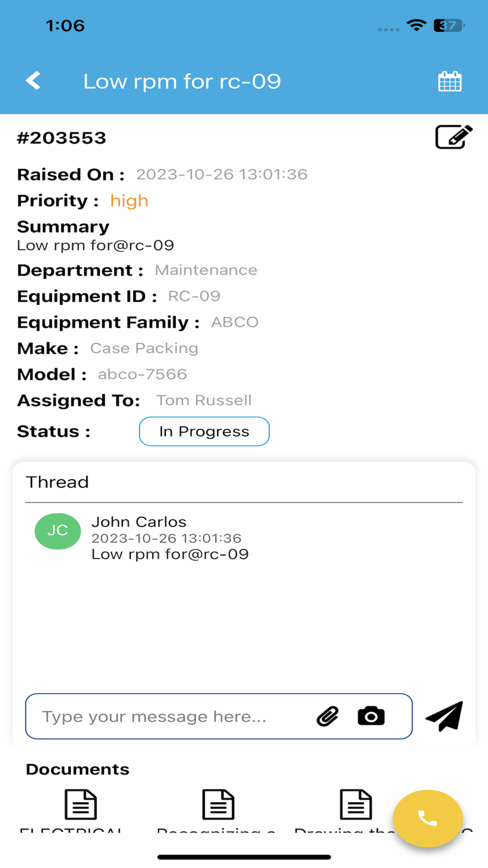Image resolution: width=488 pixels, height=868 pixels.
Task: Select the Equipment ID RC-09 value
Action: (194, 296)
